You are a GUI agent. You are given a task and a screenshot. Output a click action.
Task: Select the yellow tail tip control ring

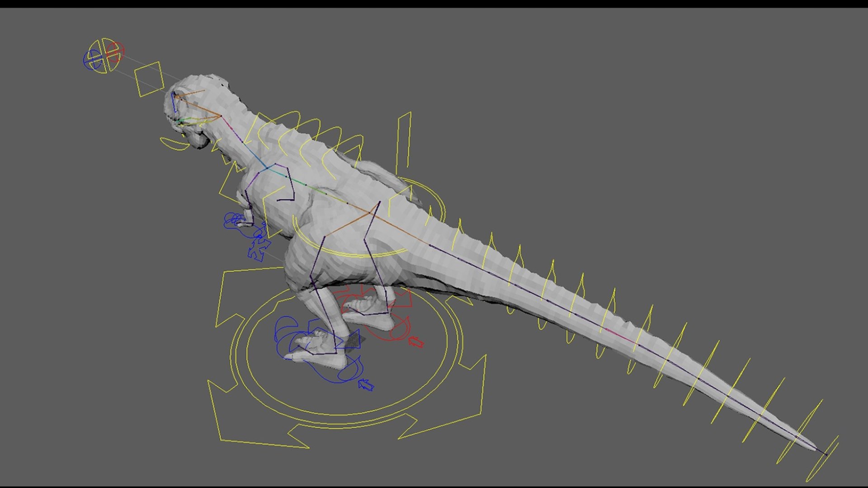(823, 459)
